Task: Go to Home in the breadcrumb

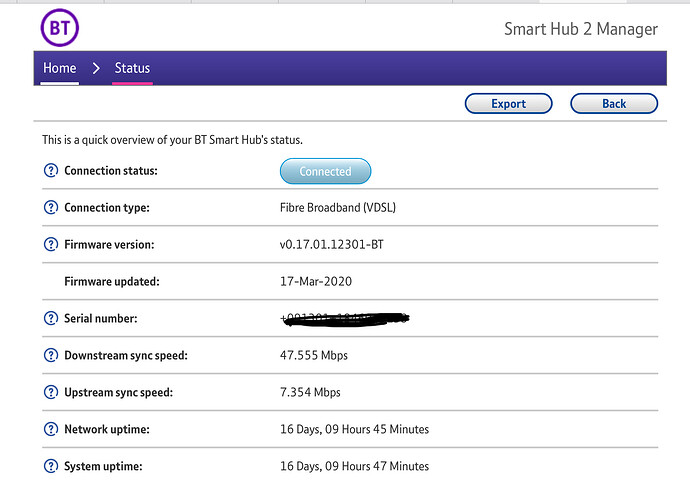Action: (x=59, y=68)
